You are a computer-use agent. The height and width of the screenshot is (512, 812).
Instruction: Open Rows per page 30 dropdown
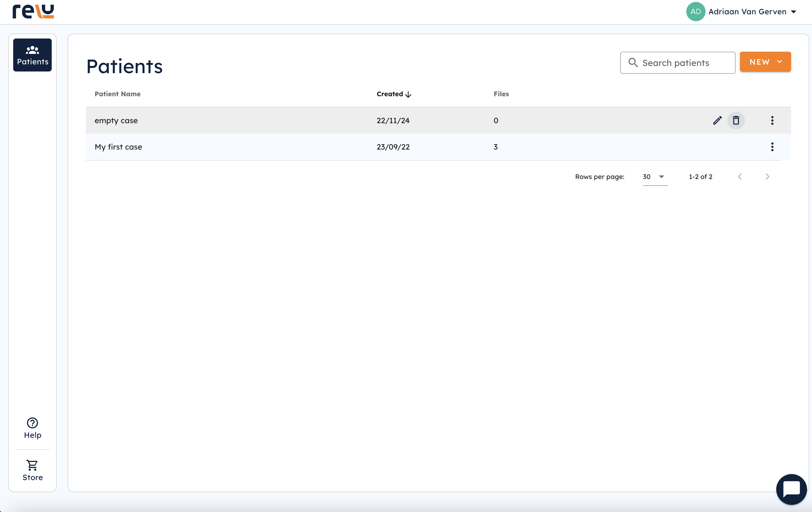[x=654, y=177]
